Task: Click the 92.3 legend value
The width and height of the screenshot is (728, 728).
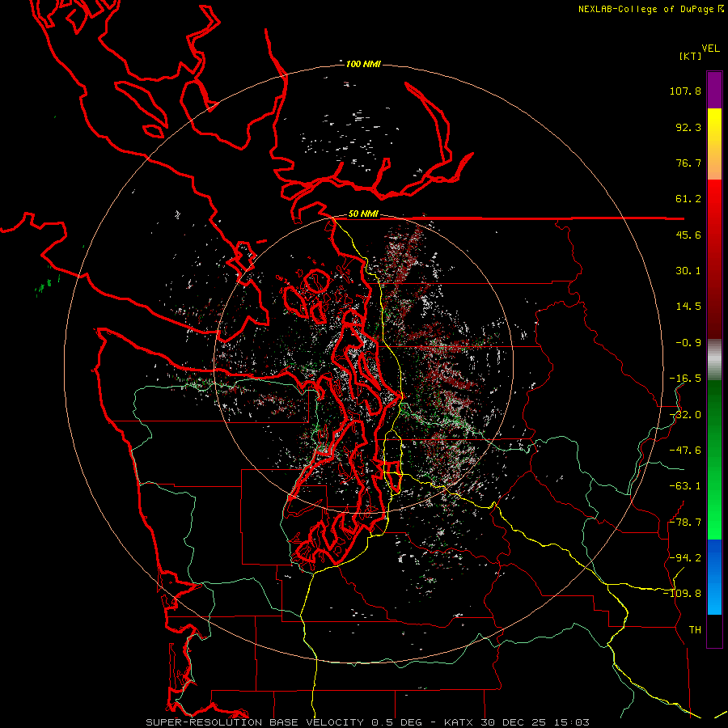Action: coord(688,127)
